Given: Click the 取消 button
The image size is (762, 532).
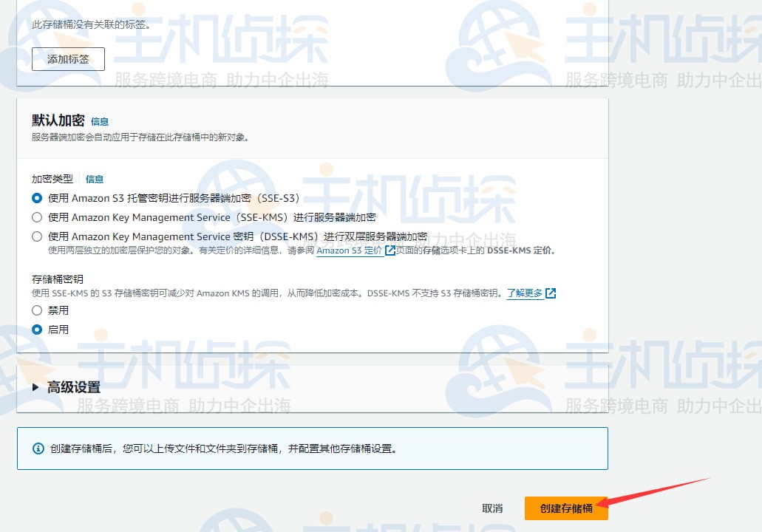Looking at the screenshot, I should (492, 508).
